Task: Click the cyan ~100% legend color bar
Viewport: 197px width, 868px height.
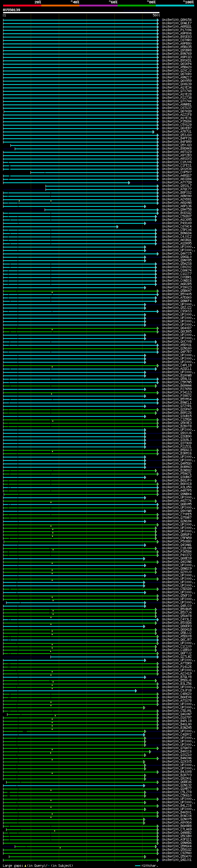Action: (175, 6)
